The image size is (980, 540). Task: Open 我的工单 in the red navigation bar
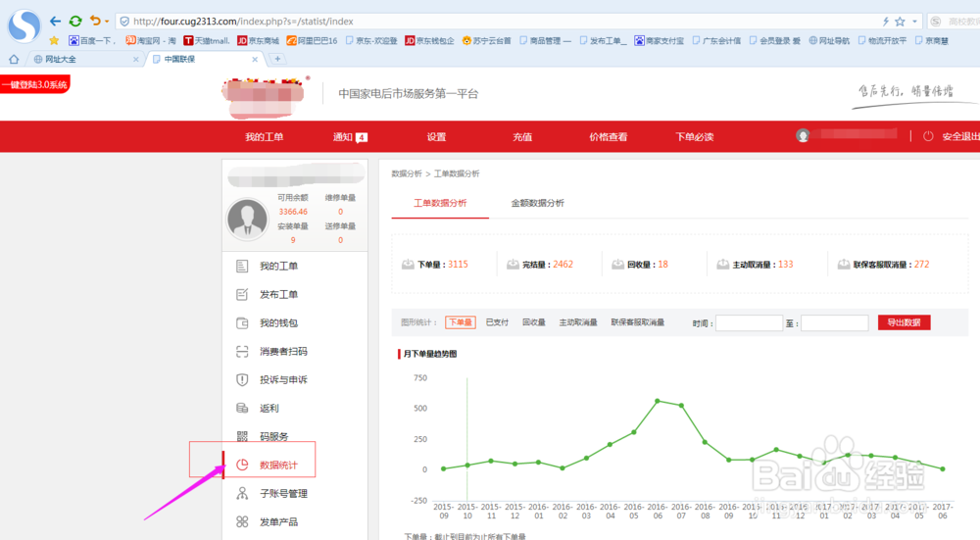pyautogui.click(x=264, y=137)
